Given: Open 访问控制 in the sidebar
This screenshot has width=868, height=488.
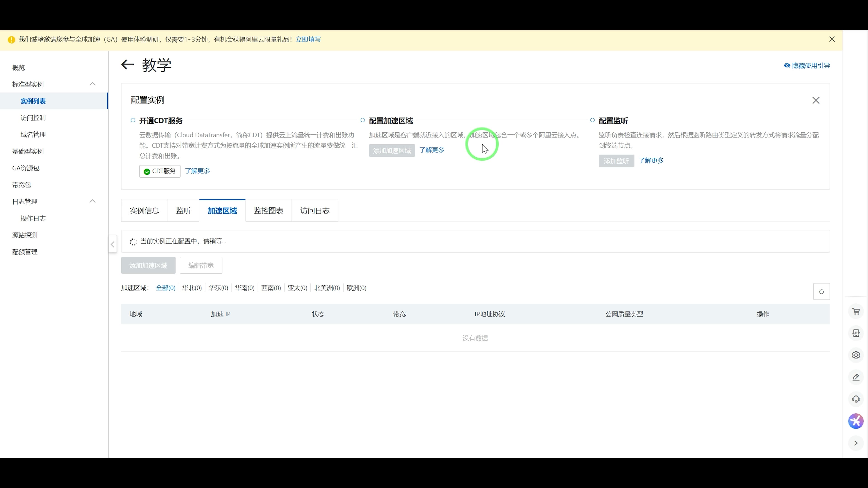Looking at the screenshot, I should pos(33,118).
